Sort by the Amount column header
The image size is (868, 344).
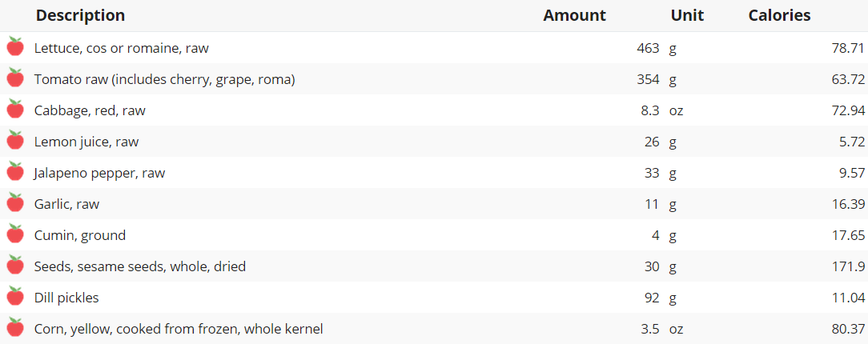tap(574, 15)
